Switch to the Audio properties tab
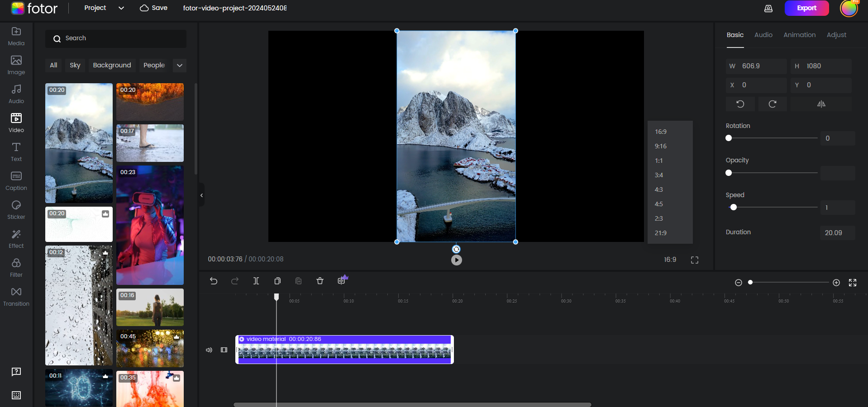The image size is (868, 407). (x=763, y=35)
